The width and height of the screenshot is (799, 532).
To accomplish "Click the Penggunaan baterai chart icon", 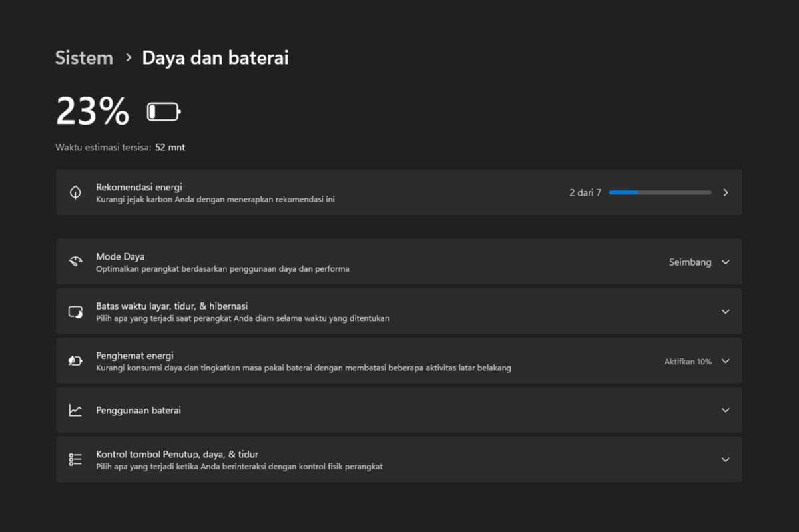I will [x=75, y=410].
